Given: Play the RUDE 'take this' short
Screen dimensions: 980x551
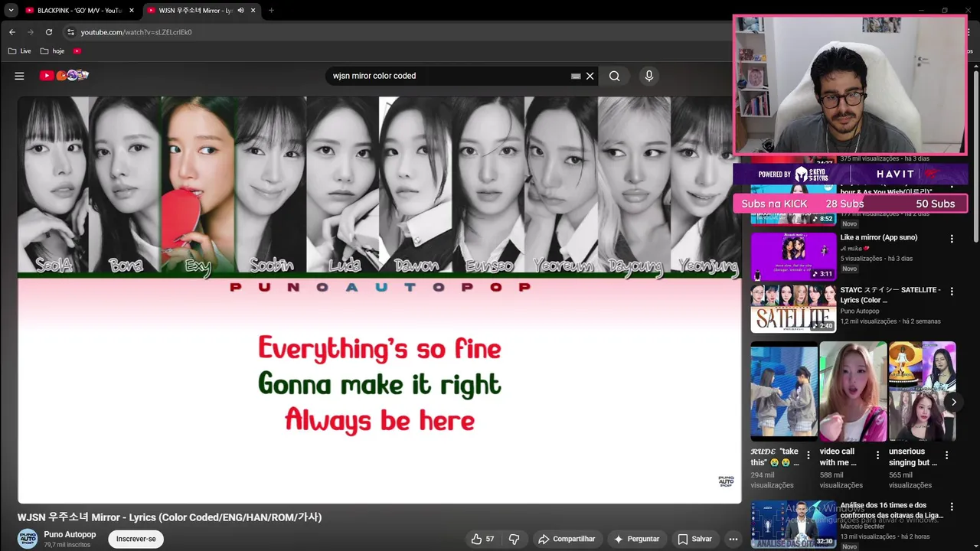Looking at the screenshot, I should (x=784, y=392).
